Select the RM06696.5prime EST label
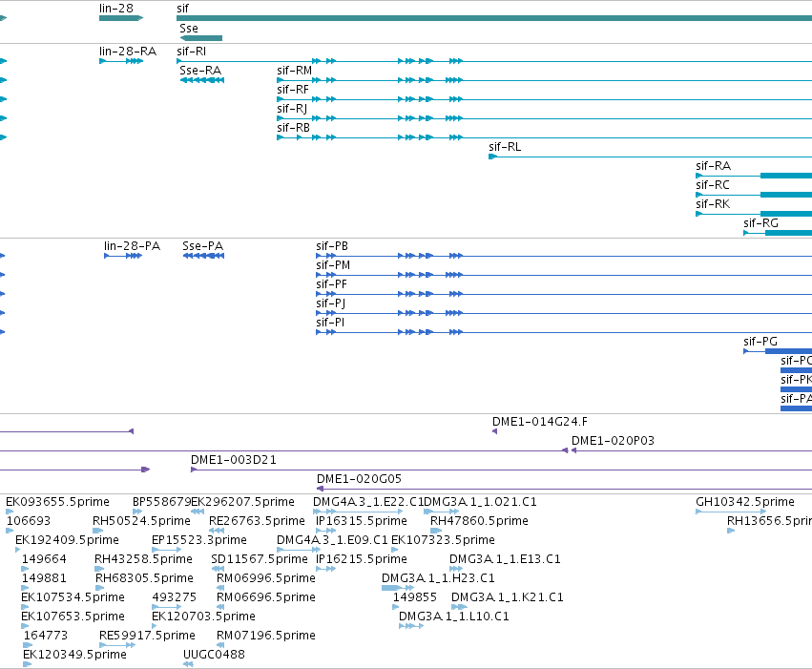 click(x=265, y=597)
